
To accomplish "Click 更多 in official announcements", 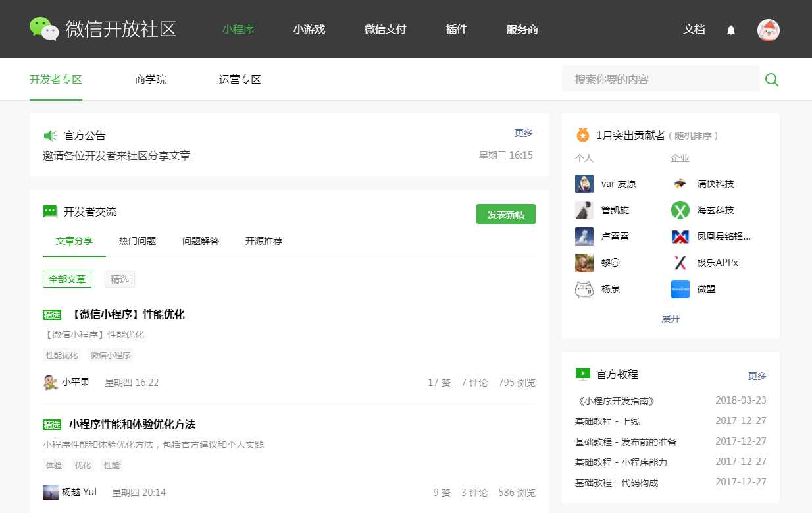I will pos(524,133).
